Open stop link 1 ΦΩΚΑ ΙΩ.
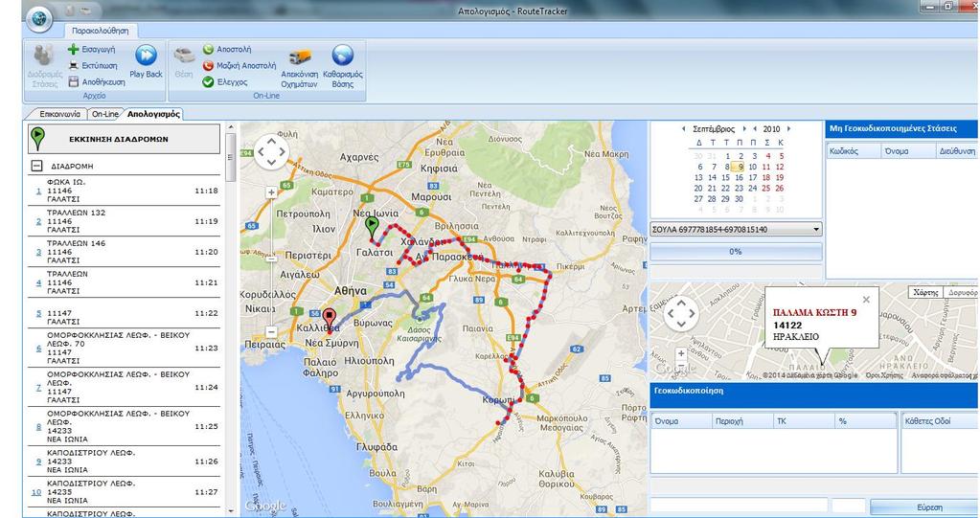 click(38, 191)
